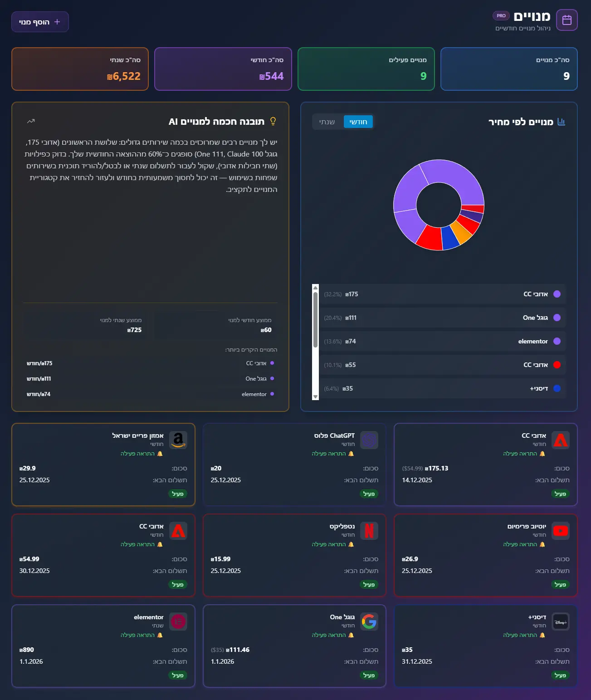The height and width of the screenshot is (700, 591).
Task: Click the ChatGPT Plus logo icon
Action: tap(369, 440)
